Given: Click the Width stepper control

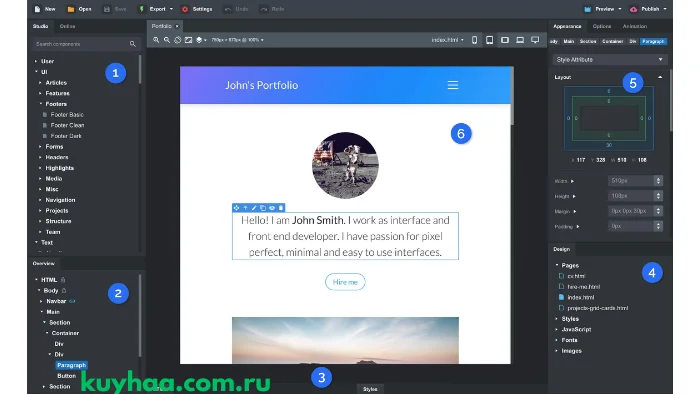Looking at the screenshot, I should click(658, 181).
